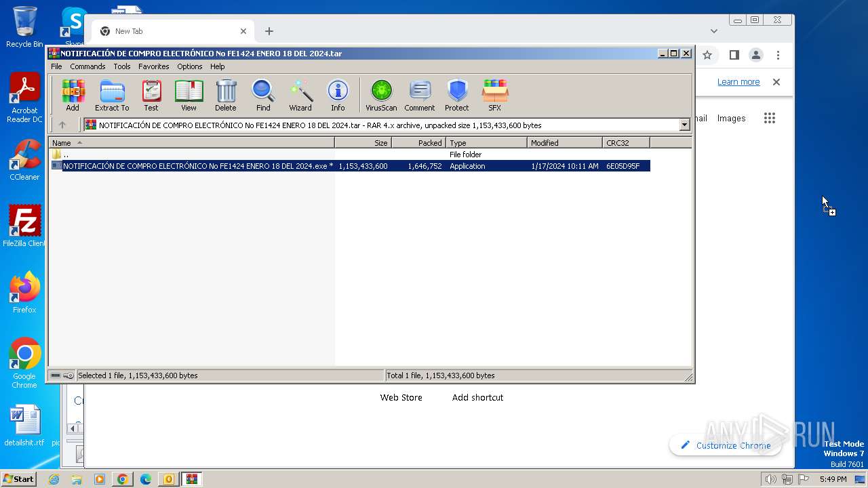The width and height of the screenshot is (868, 488).
Task: Dismiss the Chrome notice with X
Action: pyautogui.click(x=776, y=82)
